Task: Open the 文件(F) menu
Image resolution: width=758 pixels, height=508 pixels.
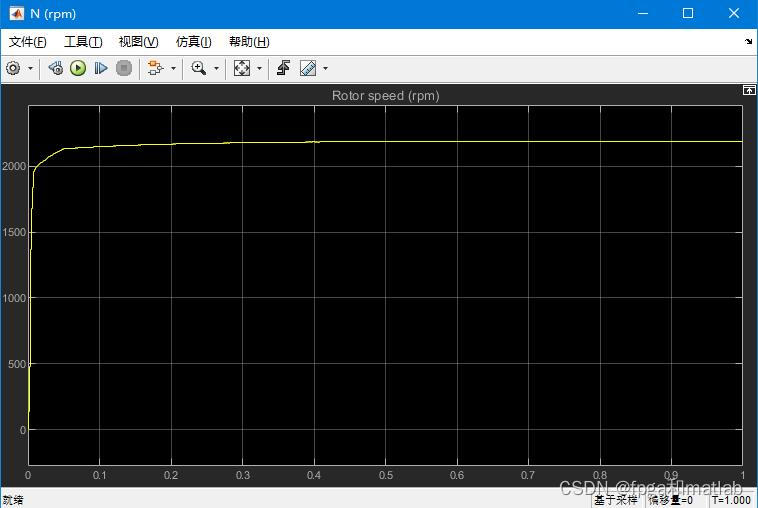Action: [x=28, y=42]
